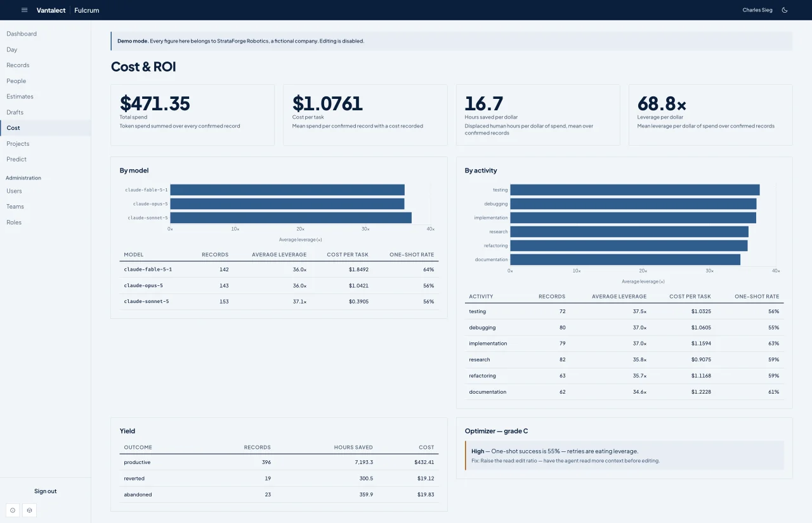
Task: Select the Cost sidebar item
Action: pyautogui.click(x=45, y=128)
